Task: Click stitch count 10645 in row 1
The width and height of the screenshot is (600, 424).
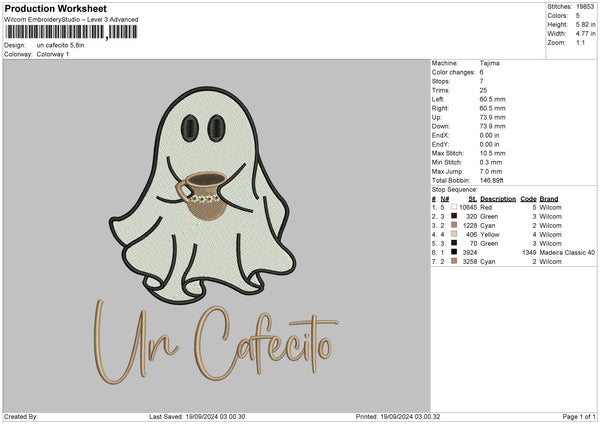Action: pos(468,207)
